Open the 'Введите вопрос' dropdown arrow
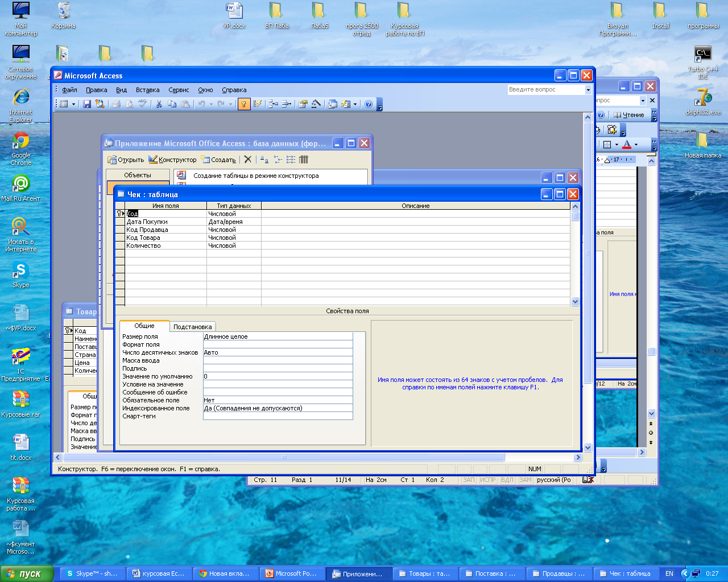The width and height of the screenshot is (728, 582). pyautogui.click(x=588, y=90)
